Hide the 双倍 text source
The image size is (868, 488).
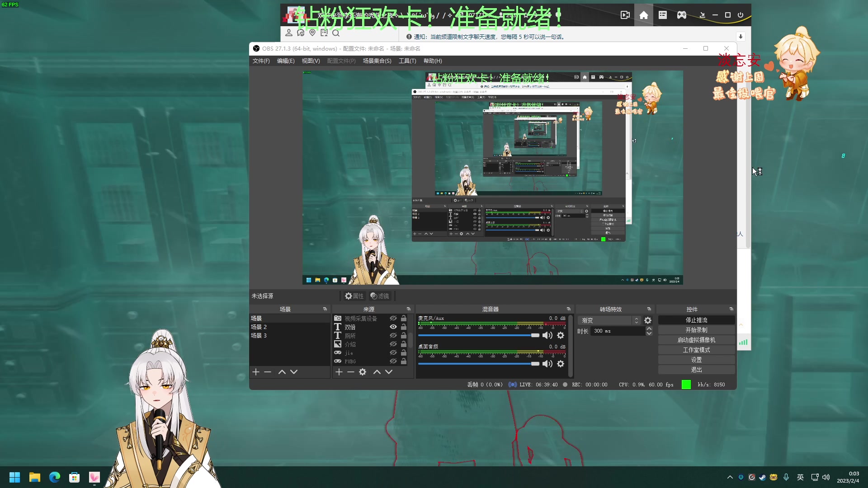click(x=393, y=327)
